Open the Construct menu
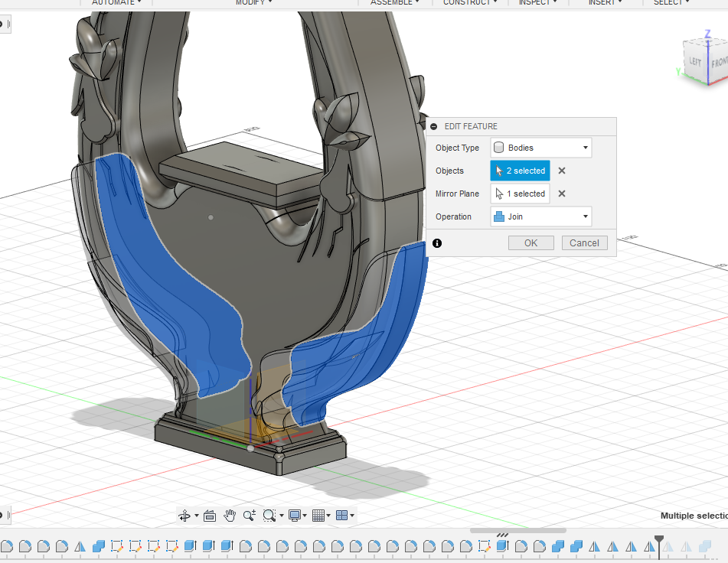Screen dimensions: 728x563 (467, 2)
